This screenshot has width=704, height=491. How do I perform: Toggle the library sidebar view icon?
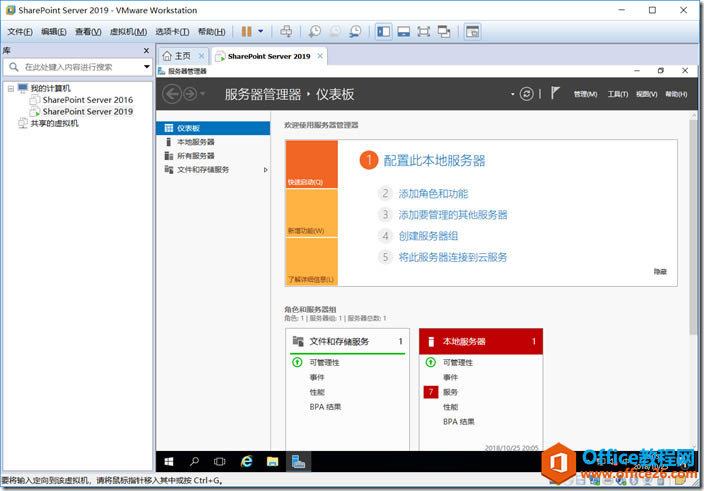[383, 31]
